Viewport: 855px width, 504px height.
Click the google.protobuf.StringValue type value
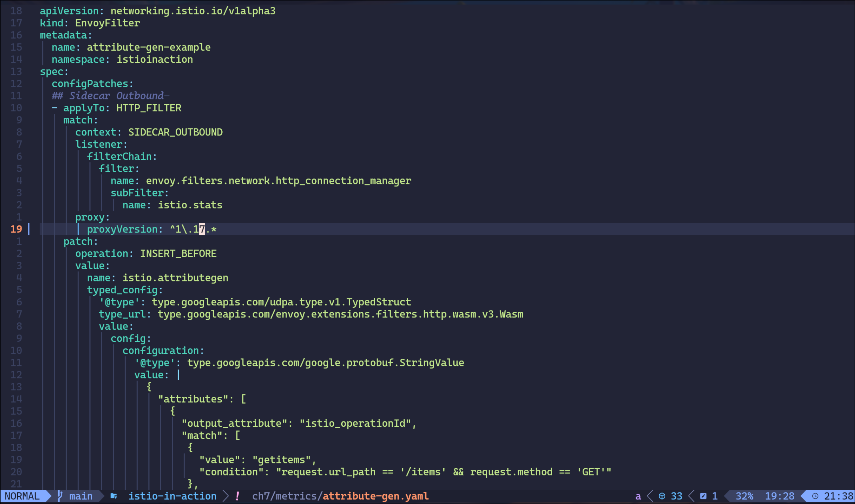click(326, 363)
